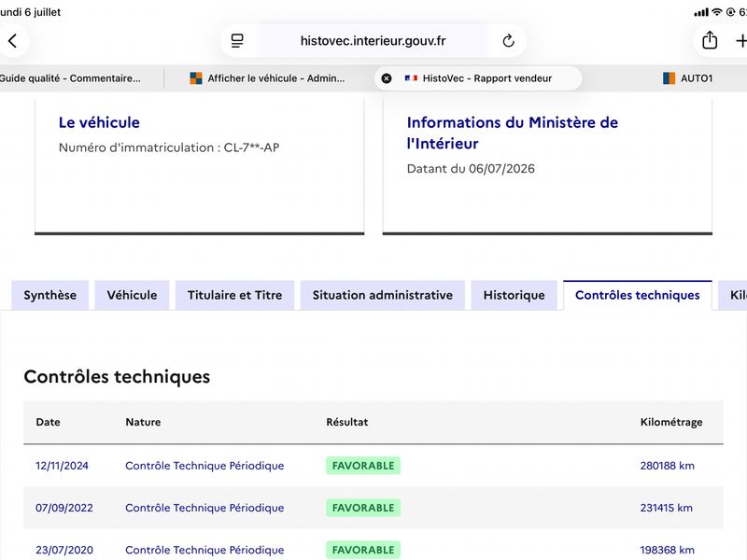
Task: Open the Synthèse tab
Action: pos(50,295)
